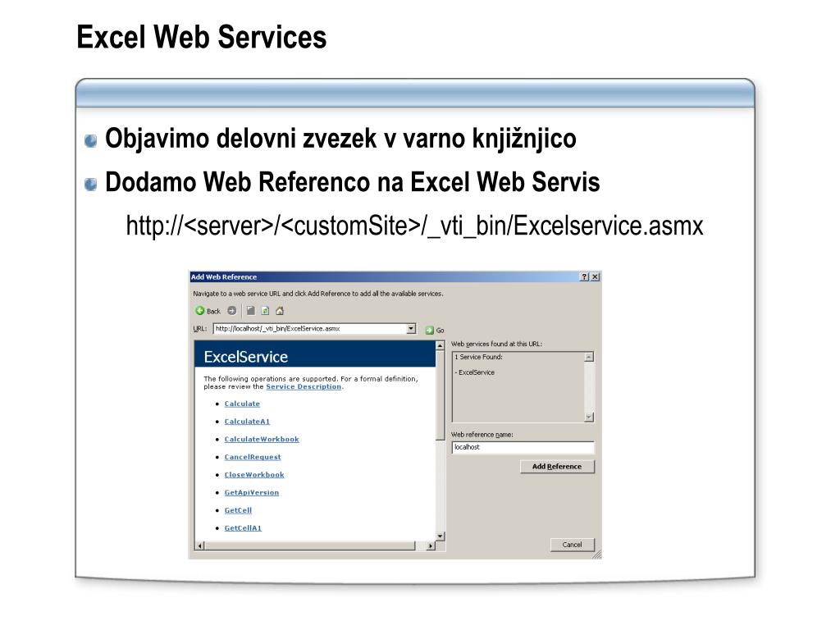Click the Refresh page icon
This screenshot has height=630, width=840.
click(265, 311)
